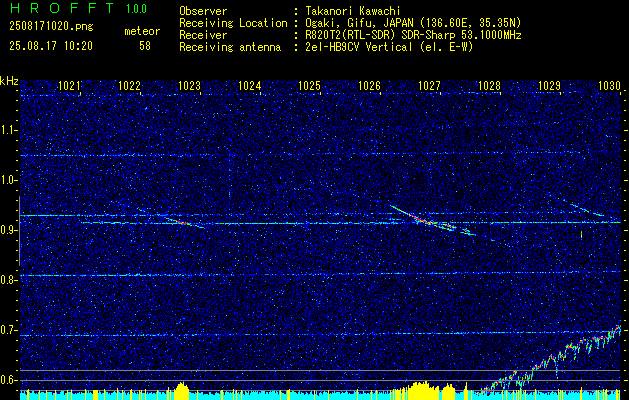Click the Receiving antenna label

(x=230, y=47)
